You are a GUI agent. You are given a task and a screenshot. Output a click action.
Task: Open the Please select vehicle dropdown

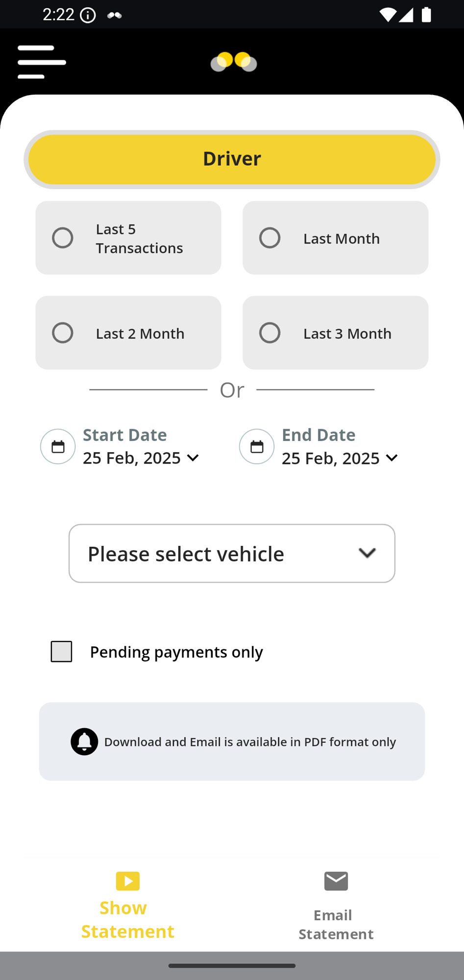(x=232, y=554)
